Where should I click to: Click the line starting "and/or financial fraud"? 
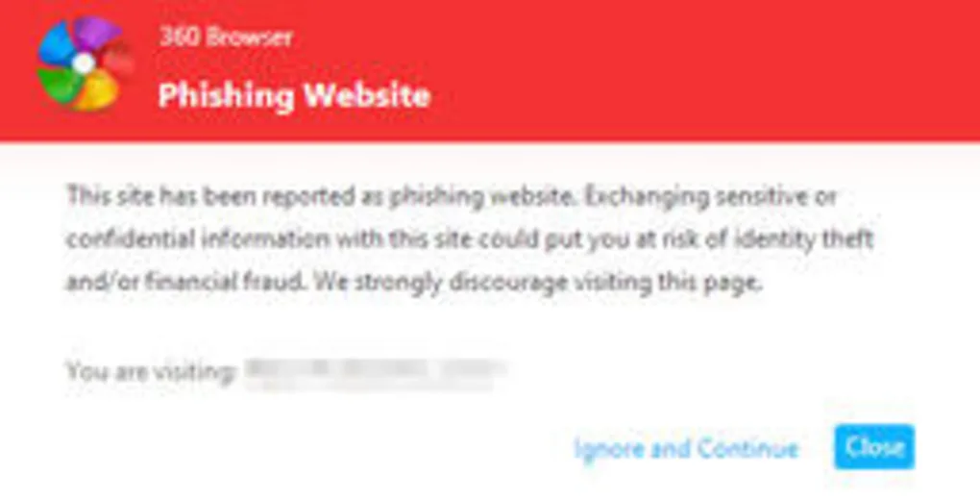point(415,283)
